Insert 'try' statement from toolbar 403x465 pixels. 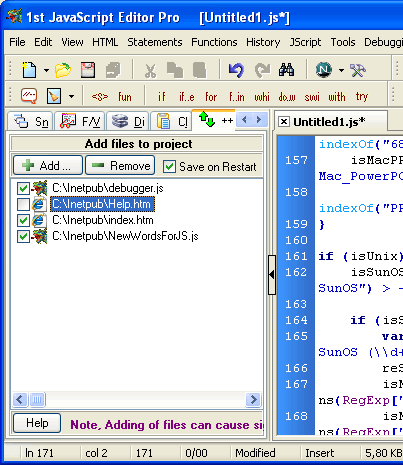pyautogui.click(x=362, y=97)
